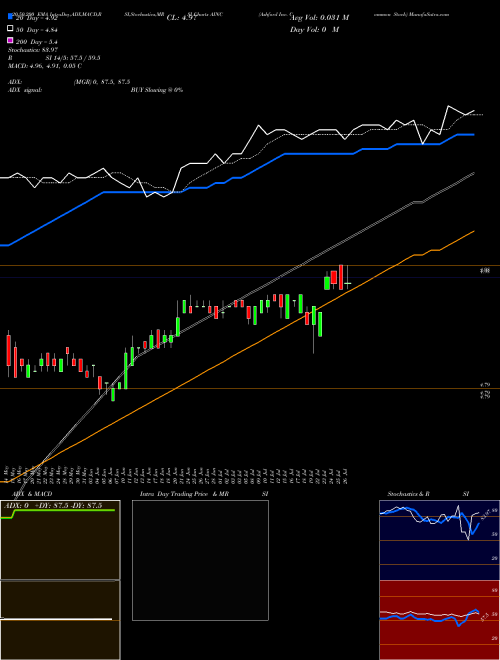Click the 'Avg Vol: 0.031 M' label
Image resolution: width=500 pixels, height=660 pixels.
(x=320, y=18)
